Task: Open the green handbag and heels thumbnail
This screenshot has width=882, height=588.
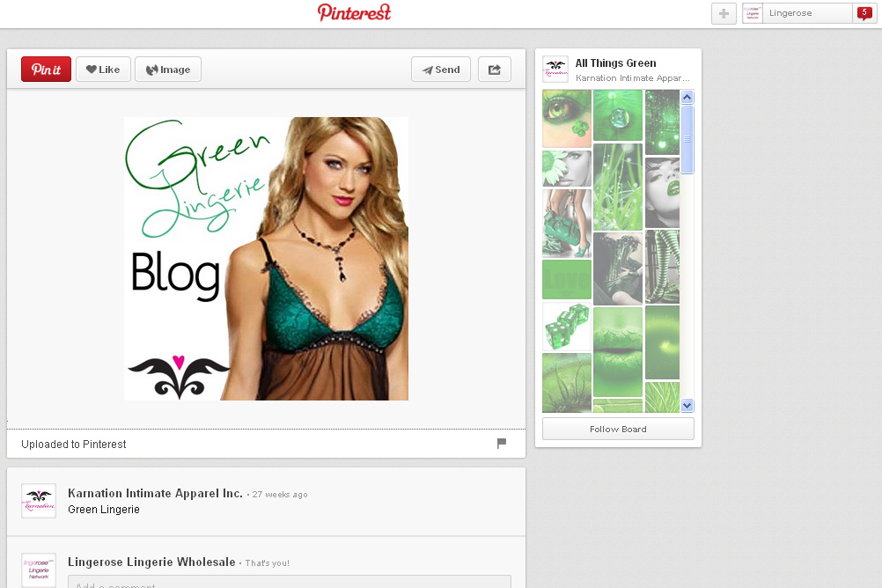Action: 567,224
